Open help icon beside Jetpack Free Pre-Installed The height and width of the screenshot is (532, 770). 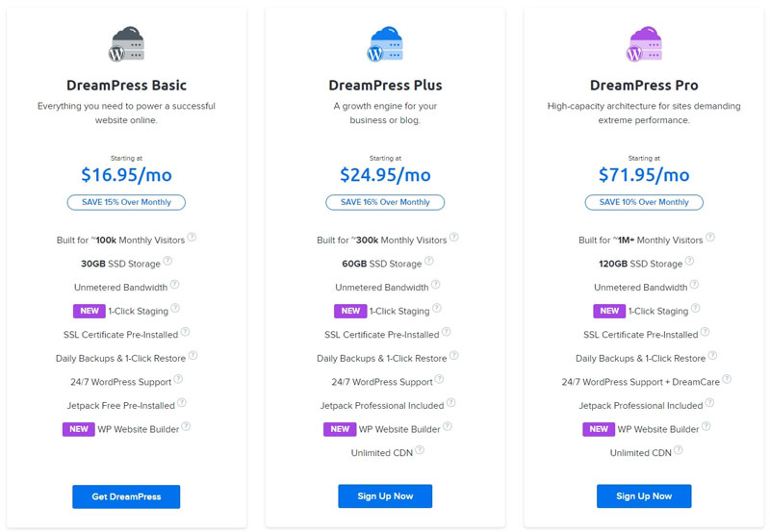(182, 403)
